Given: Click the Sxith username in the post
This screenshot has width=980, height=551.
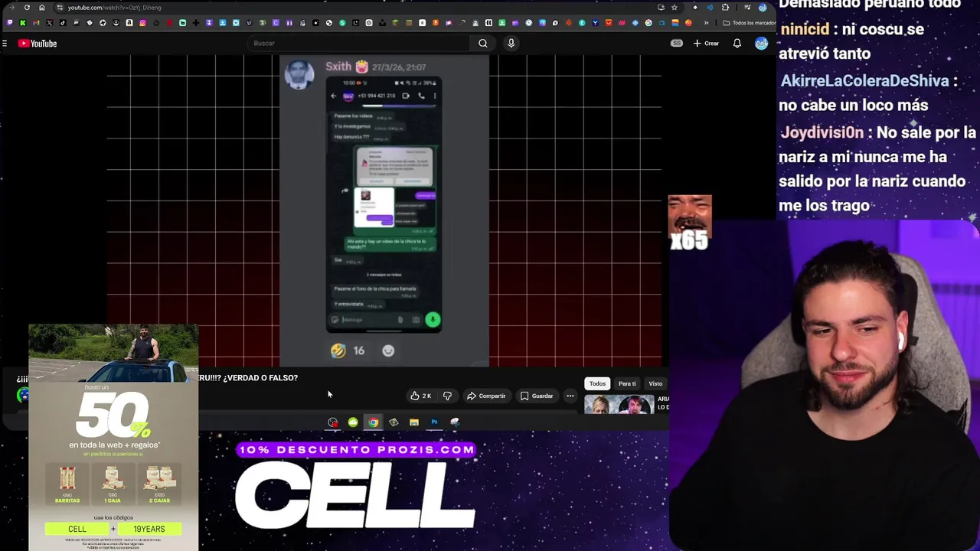Looking at the screenshot, I should (338, 67).
